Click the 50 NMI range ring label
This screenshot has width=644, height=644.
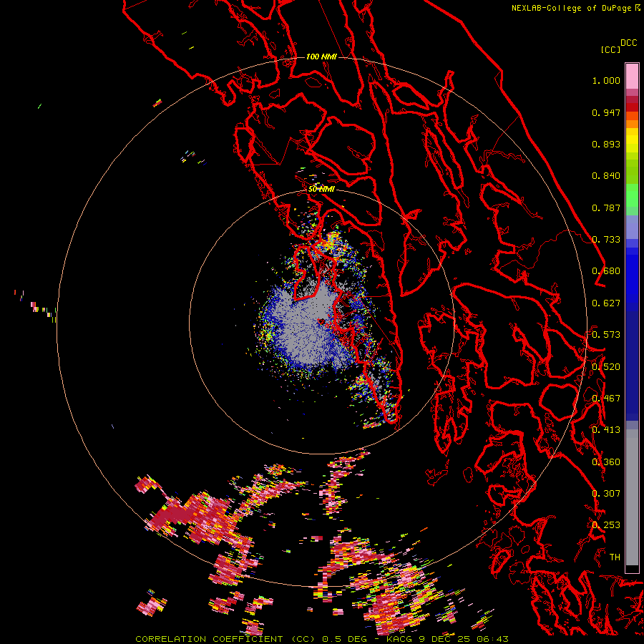coord(321,190)
